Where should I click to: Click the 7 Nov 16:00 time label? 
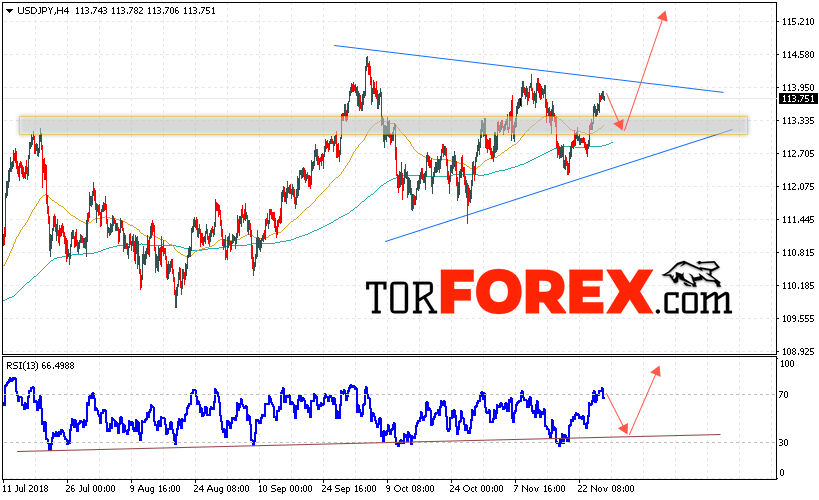540,489
